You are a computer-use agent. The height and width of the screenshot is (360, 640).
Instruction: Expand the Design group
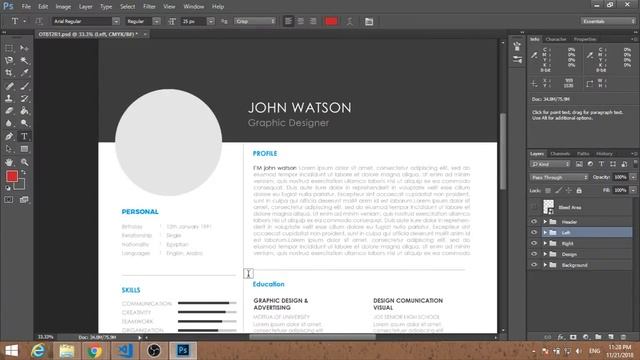point(545,254)
